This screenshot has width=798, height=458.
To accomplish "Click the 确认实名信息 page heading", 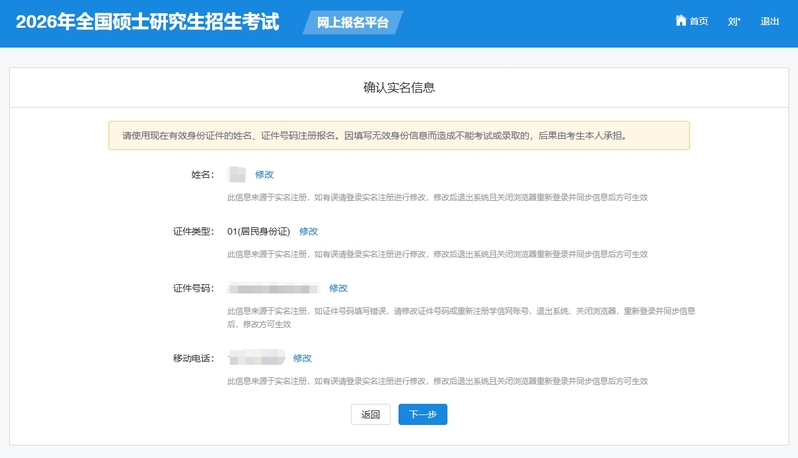I will tap(398, 88).
